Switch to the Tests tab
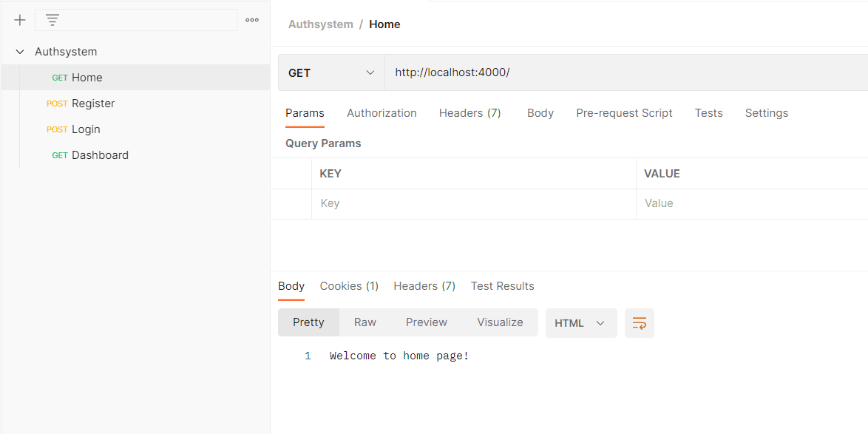This screenshot has height=434, width=868. pos(708,113)
